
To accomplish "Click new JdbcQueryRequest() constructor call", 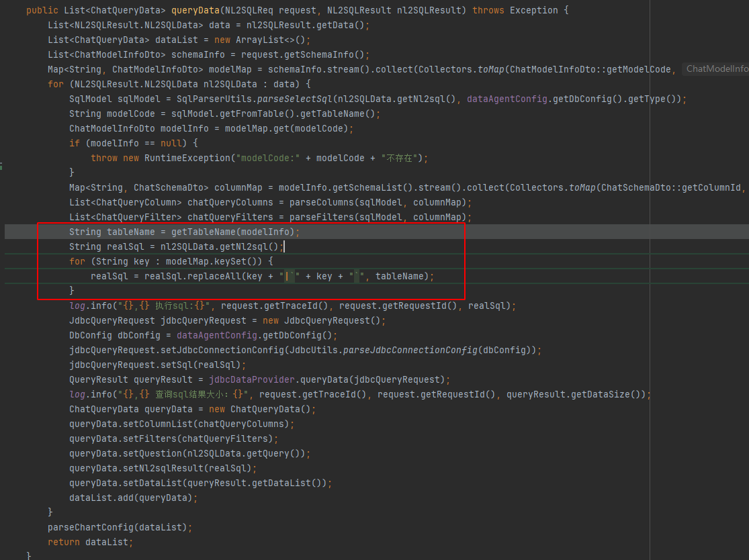I will click(321, 322).
